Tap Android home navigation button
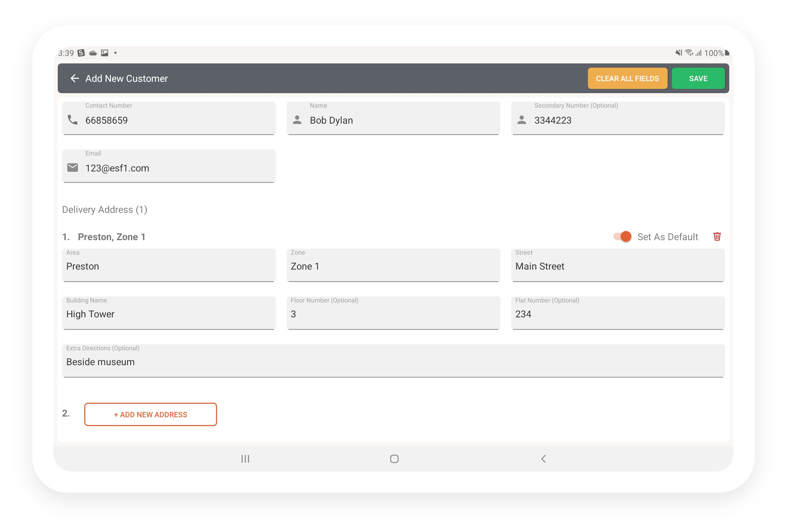The height and width of the screenshot is (532, 787). tap(394, 459)
